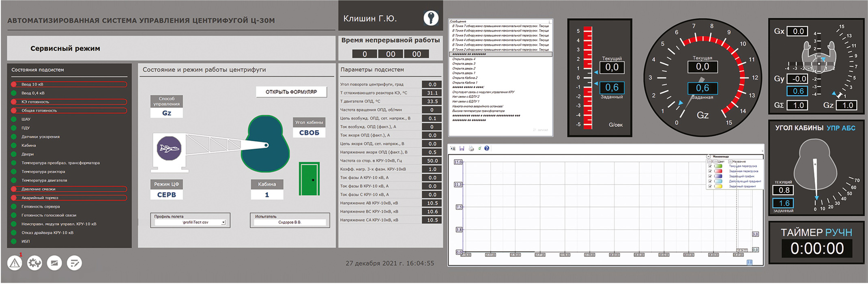Click the green door icon
This screenshot has width=868, height=284.
tap(309, 179)
